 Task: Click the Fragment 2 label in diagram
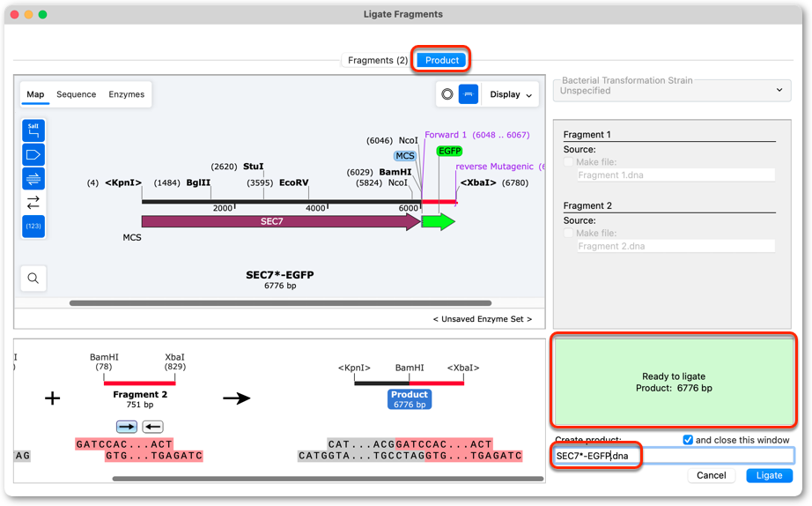[140, 395]
